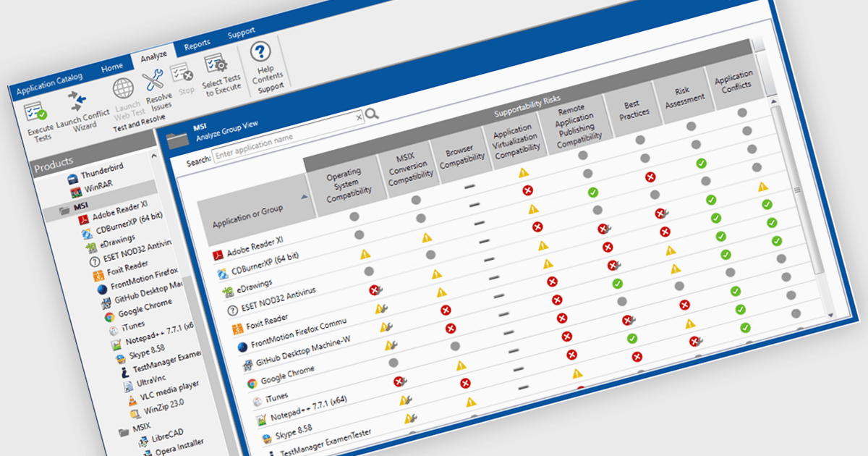
Task: Click the grid's vertical scrollbar
Action: click(798, 189)
